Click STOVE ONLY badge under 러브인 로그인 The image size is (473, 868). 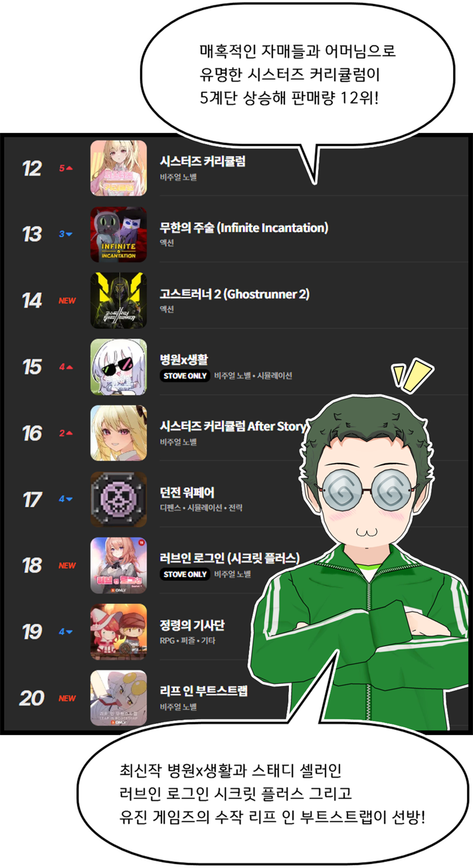pos(185,574)
